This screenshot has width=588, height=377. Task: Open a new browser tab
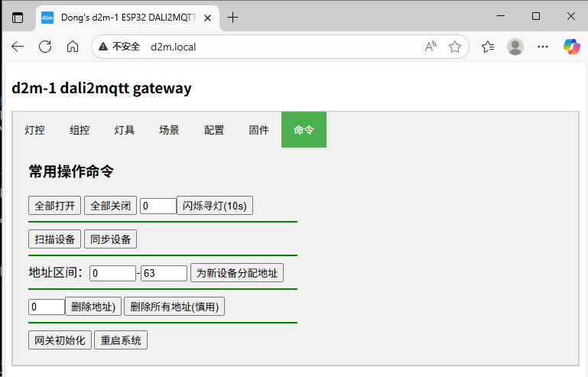pyautogui.click(x=233, y=17)
